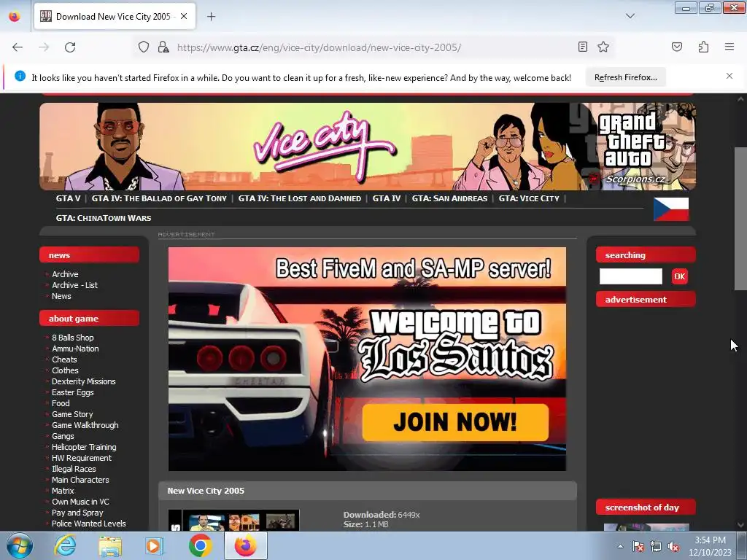Image resolution: width=747 pixels, height=560 pixels.
Task: Open the Illegal Races link
Action: click(74, 469)
